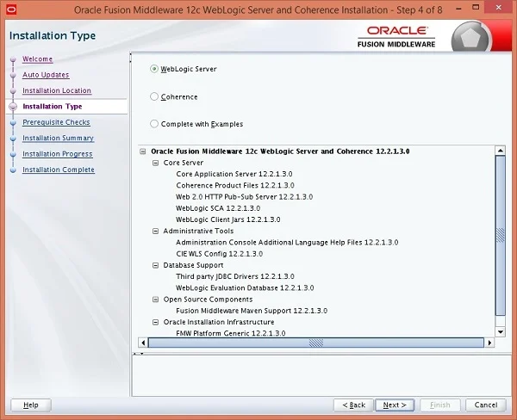
Task: Select the WebLogic Server radio button
Action: pyautogui.click(x=154, y=69)
